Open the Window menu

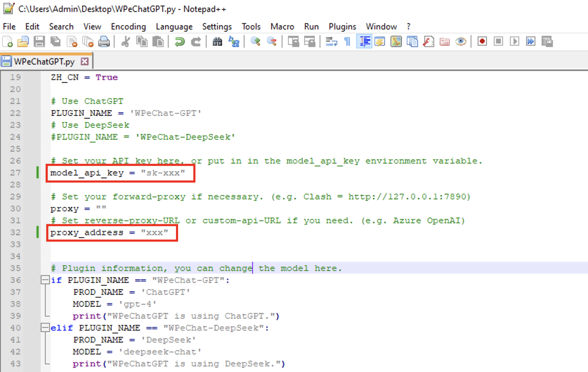pos(381,27)
